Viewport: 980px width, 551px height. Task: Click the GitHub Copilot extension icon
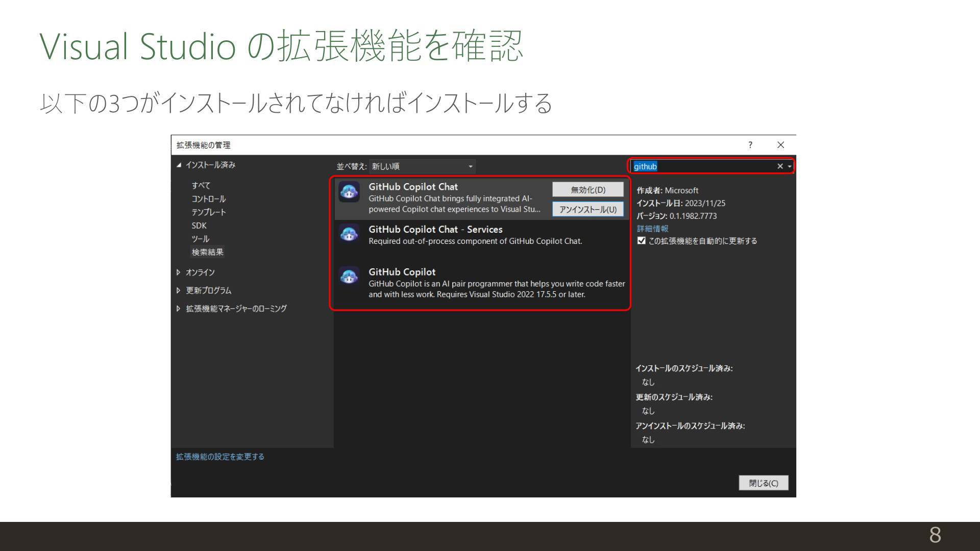coord(349,277)
